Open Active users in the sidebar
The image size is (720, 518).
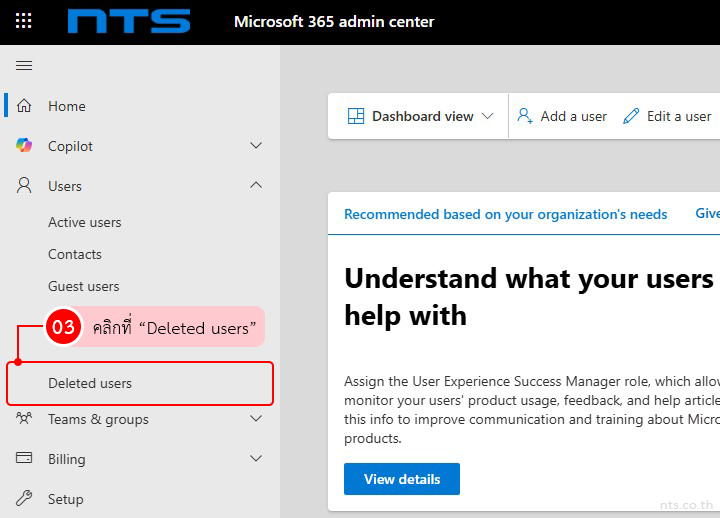(x=85, y=222)
